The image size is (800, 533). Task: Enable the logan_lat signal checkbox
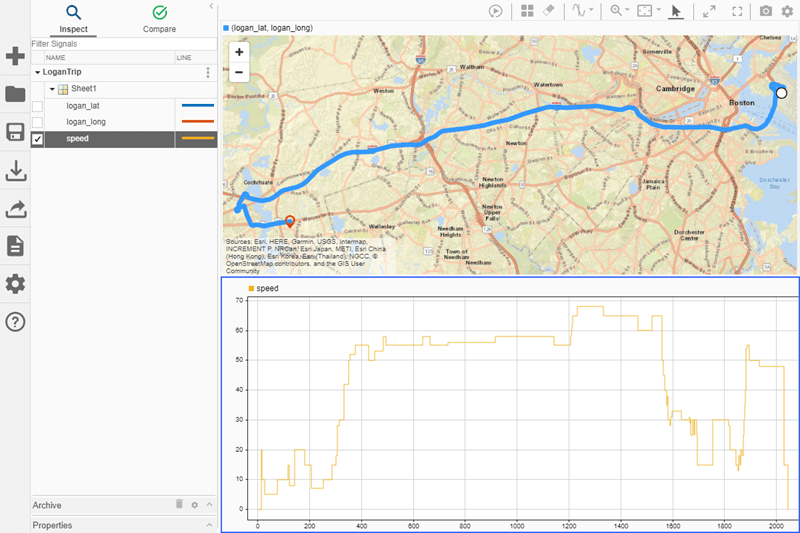tap(38, 106)
